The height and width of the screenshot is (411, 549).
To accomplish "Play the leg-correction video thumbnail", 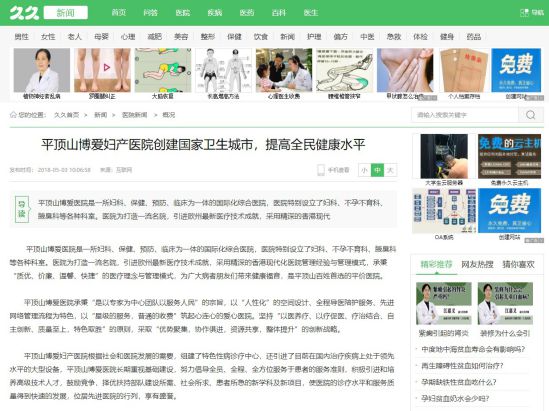I will pos(102,70).
